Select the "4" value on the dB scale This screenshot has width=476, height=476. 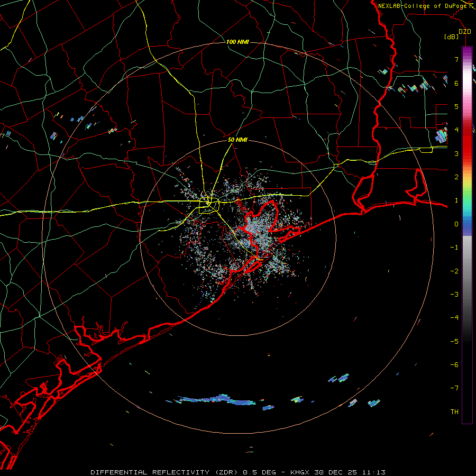(x=456, y=130)
